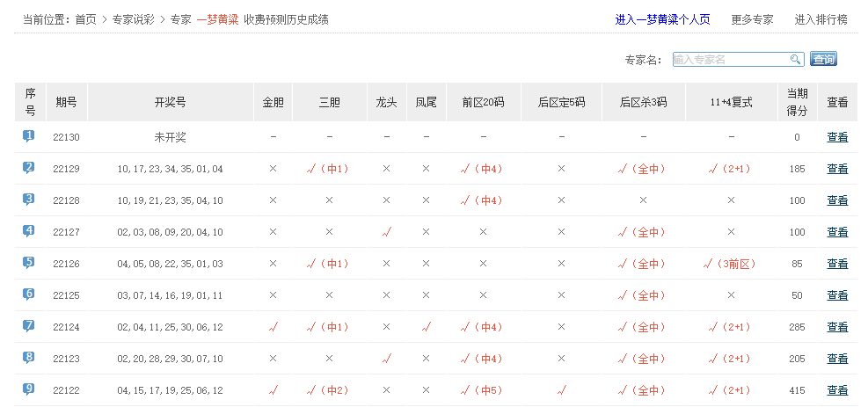Open 专家说彩 breadcrumb link
Screen dimensions: 868x407
[x=135, y=19]
